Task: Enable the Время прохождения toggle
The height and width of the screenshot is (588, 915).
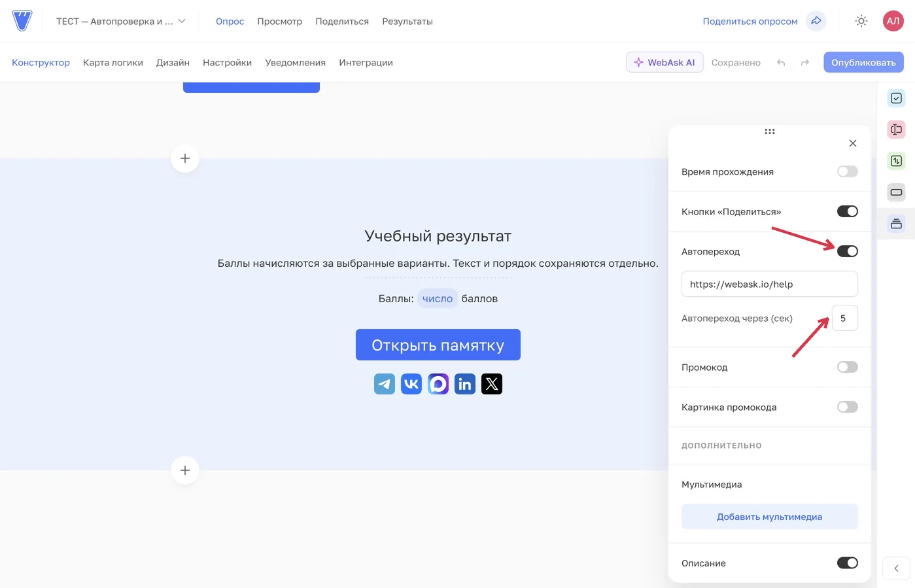Action: pos(848,171)
